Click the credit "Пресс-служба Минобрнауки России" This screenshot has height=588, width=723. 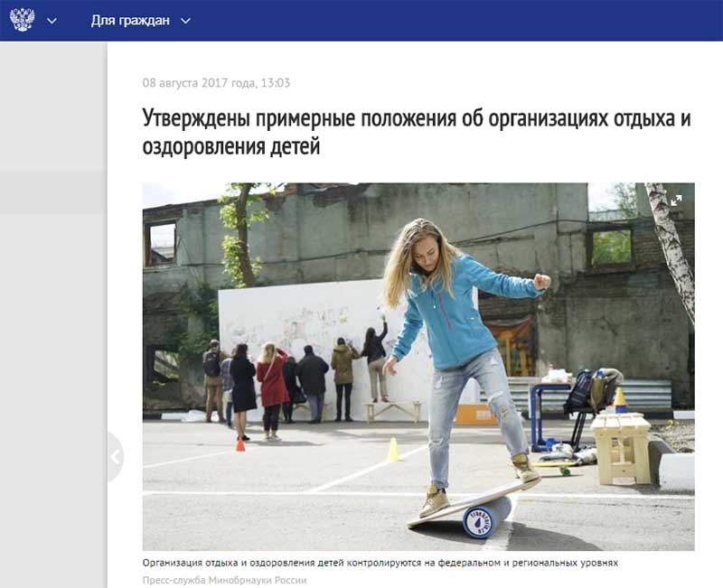coord(224,580)
